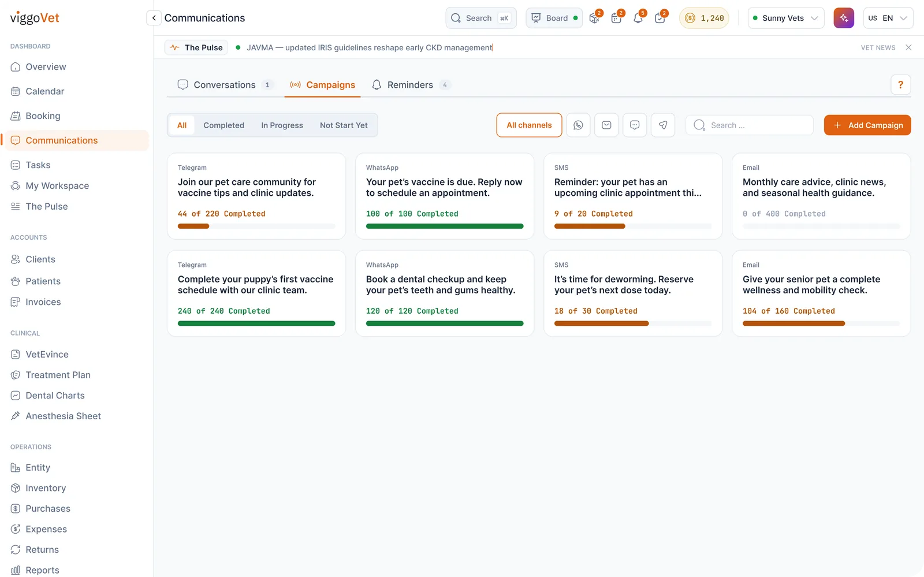This screenshot has height=577, width=924.
Task: Go to Overview in sidebar
Action: 46,67
